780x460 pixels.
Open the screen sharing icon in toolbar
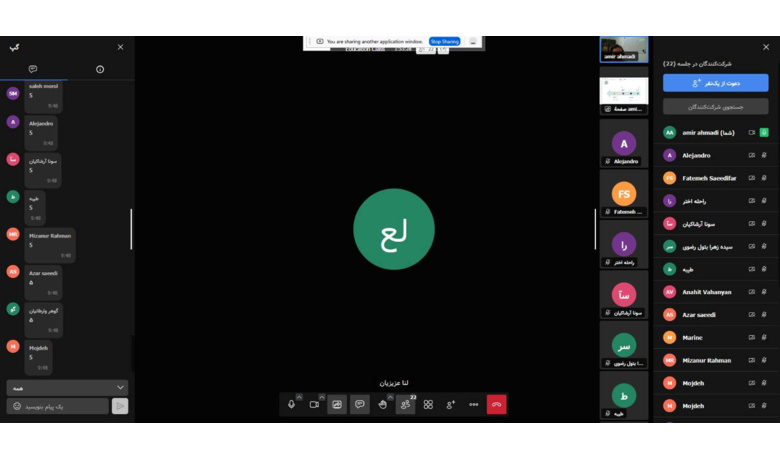pos(337,404)
